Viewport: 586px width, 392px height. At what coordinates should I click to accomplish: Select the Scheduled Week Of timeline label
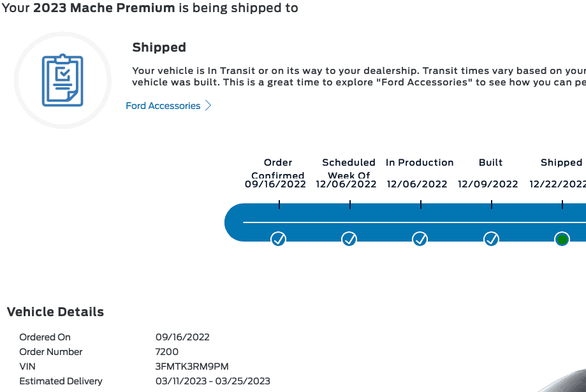pyautogui.click(x=349, y=168)
